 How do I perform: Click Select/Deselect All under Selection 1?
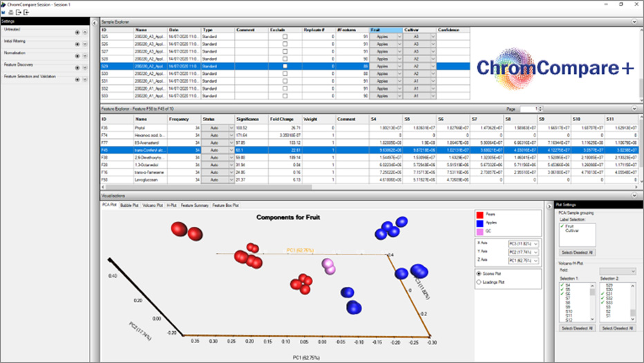[x=577, y=328]
